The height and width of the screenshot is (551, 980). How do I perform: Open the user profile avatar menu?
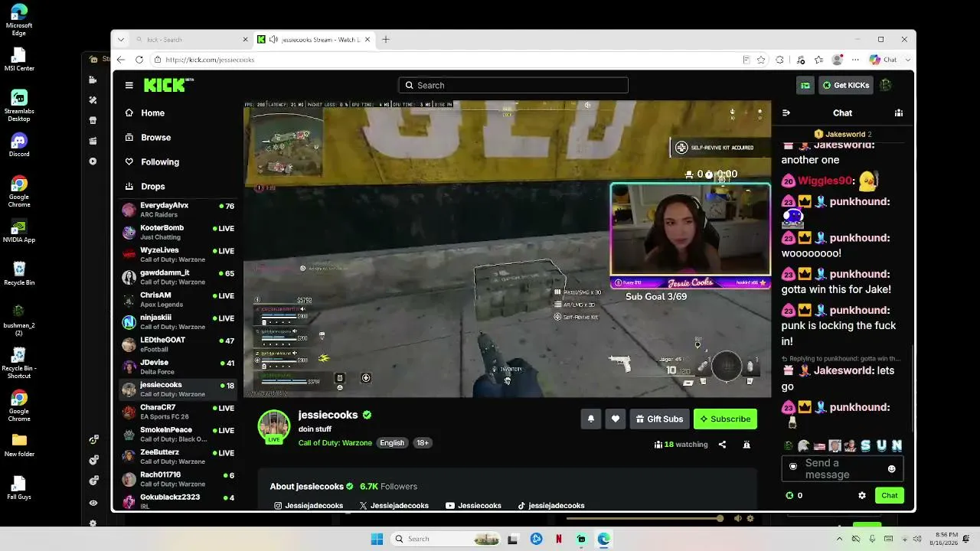[886, 85]
